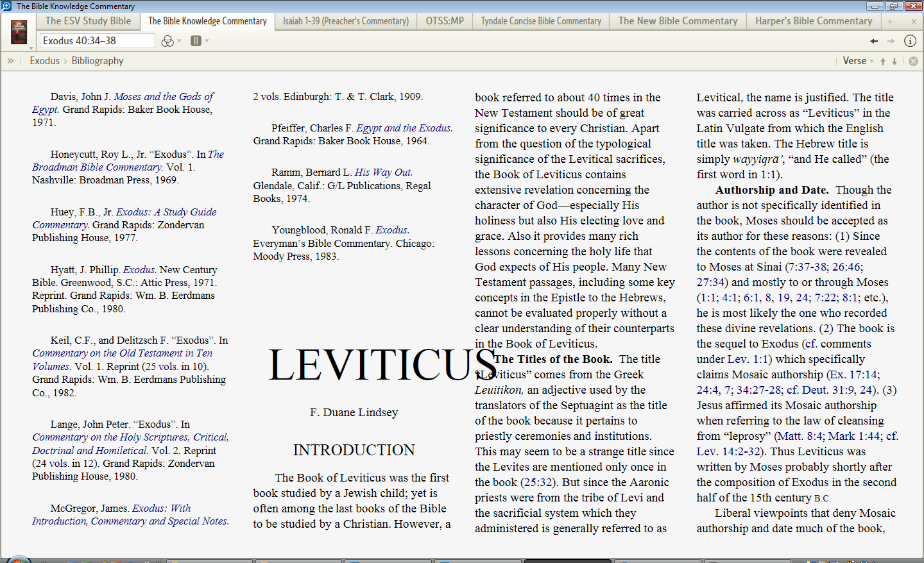Open Youngblood's 'Exodus' title link
Screen dimensions: 924x563
[392, 230]
